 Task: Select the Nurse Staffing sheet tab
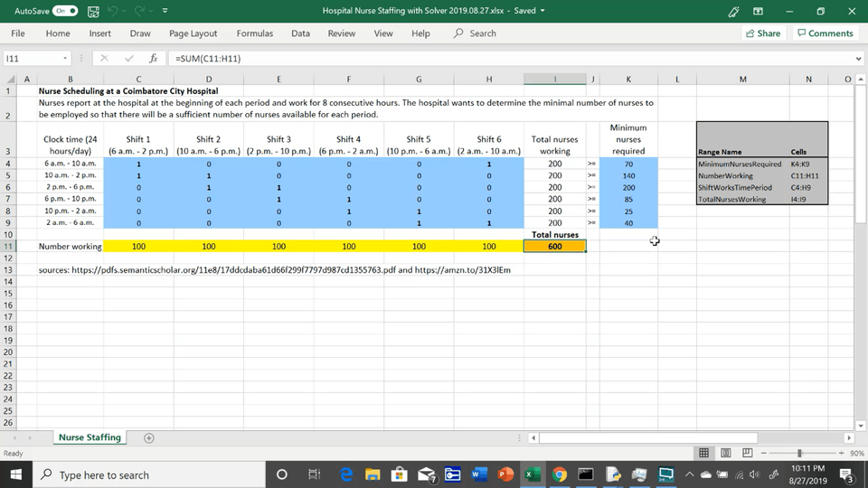click(x=90, y=437)
